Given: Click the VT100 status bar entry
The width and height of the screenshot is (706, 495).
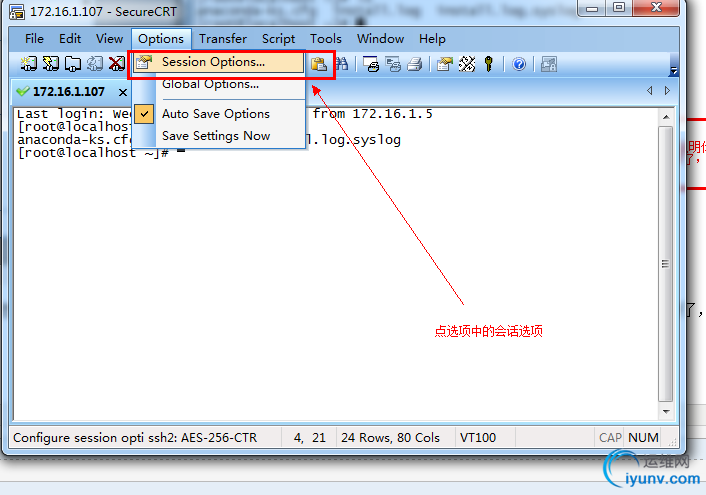Looking at the screenshot, I should (x=478, y=438).
